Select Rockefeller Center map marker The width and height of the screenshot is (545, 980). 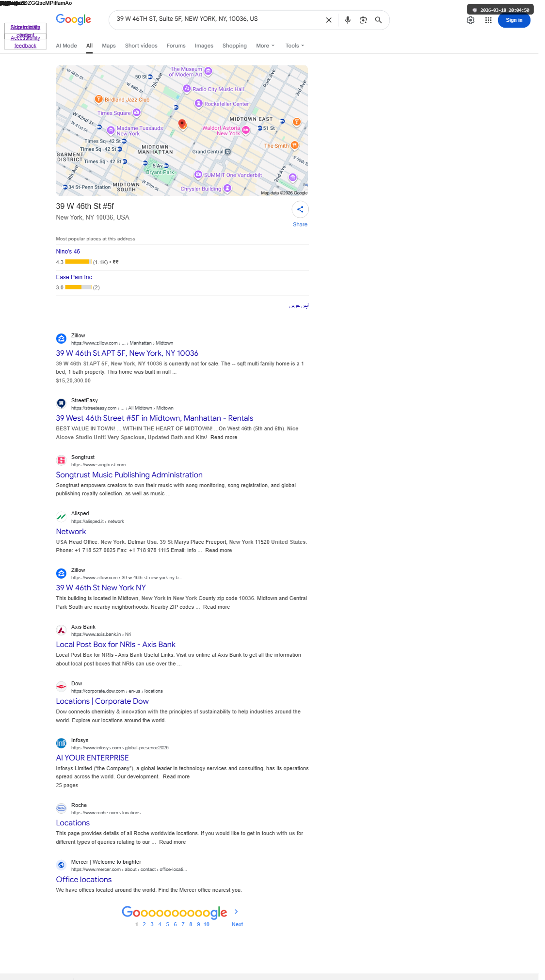pyautogui.click(x=198, y=103)
